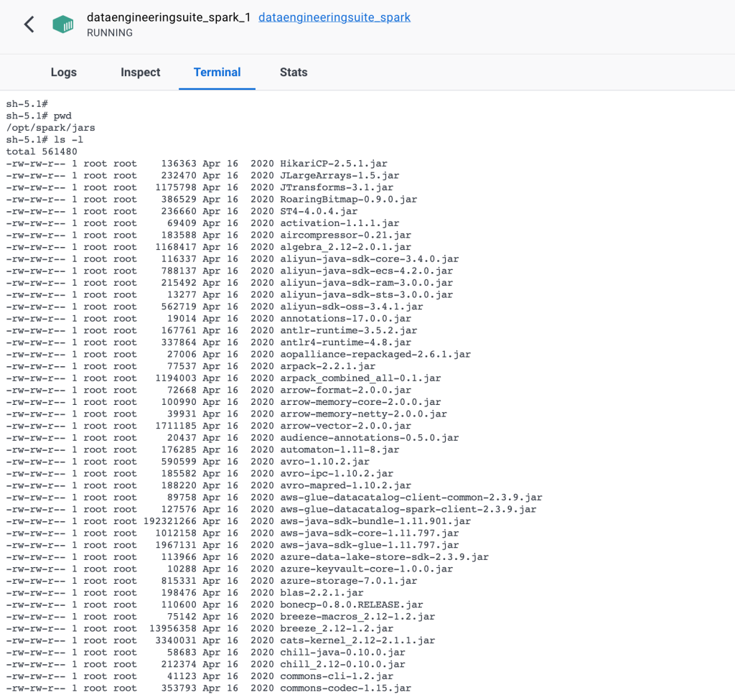This screenshot has height=700, width=735.
Task: Open the Stats tab
Action: [x=293, y=72]
